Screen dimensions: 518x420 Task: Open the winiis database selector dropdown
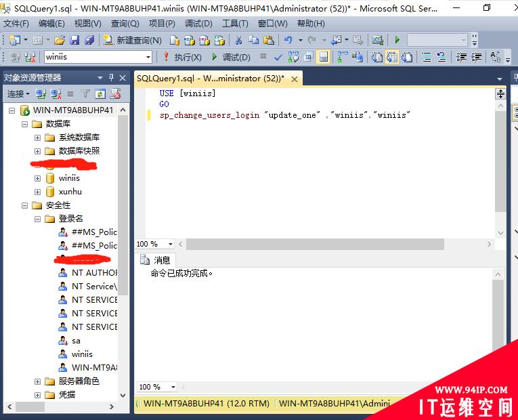(x=148, y=57)
